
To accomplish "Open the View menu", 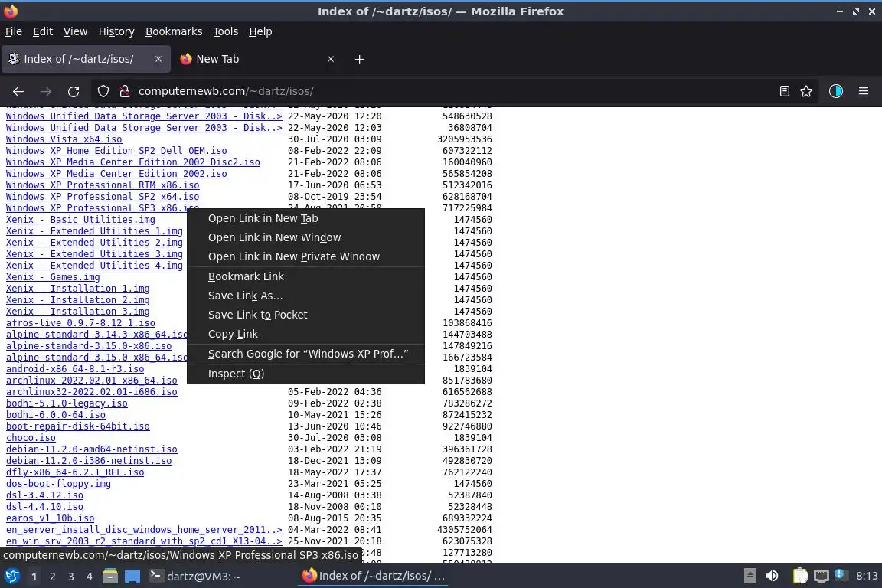I will [x=75, y=31].
